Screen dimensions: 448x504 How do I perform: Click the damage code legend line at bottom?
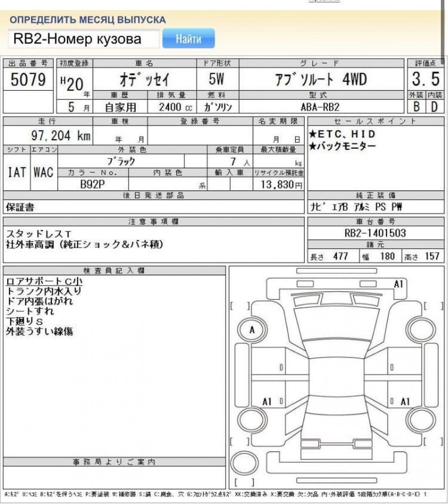click(216, 494)
